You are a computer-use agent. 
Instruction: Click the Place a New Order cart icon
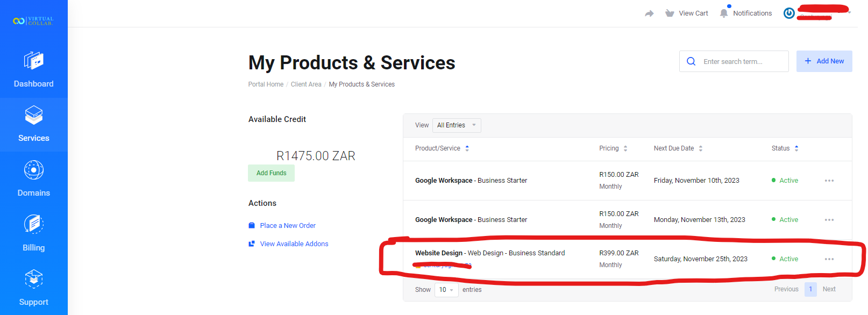tap(251, 226)
